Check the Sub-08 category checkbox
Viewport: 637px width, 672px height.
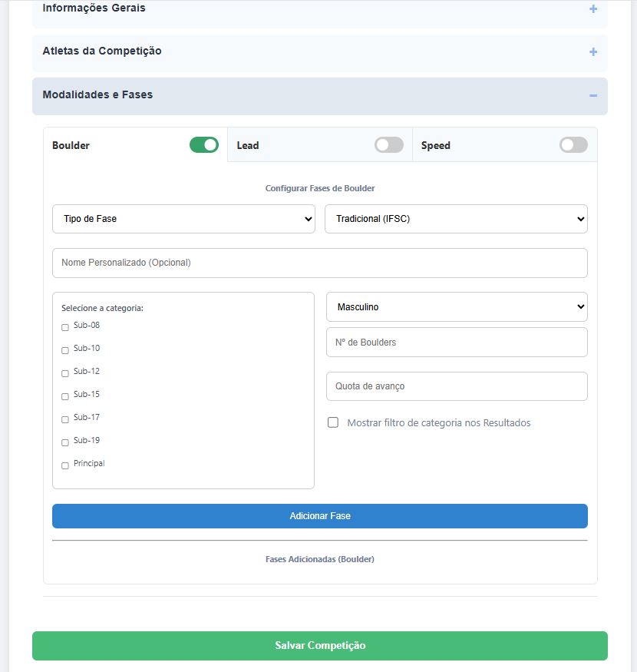coord(64,327)
